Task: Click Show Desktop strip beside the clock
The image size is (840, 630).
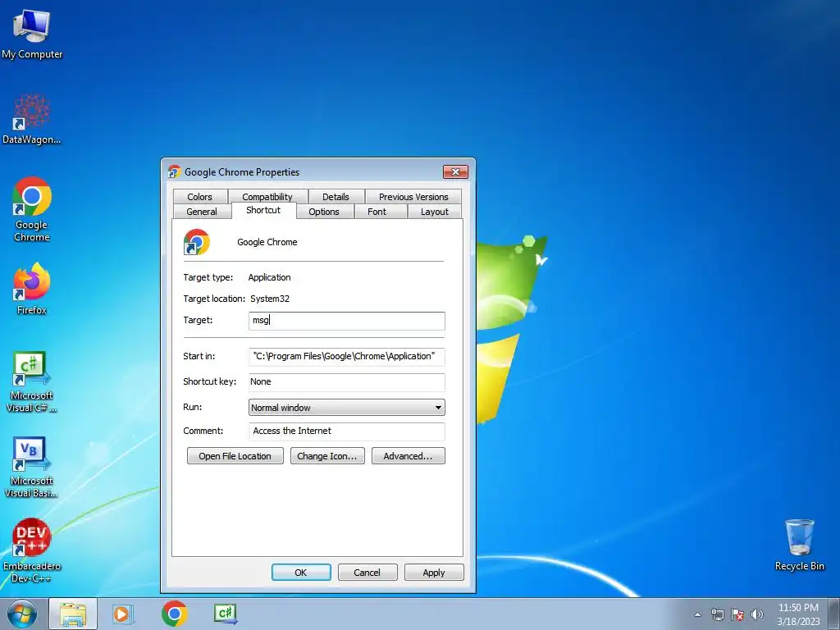Action: click(834, 614)
